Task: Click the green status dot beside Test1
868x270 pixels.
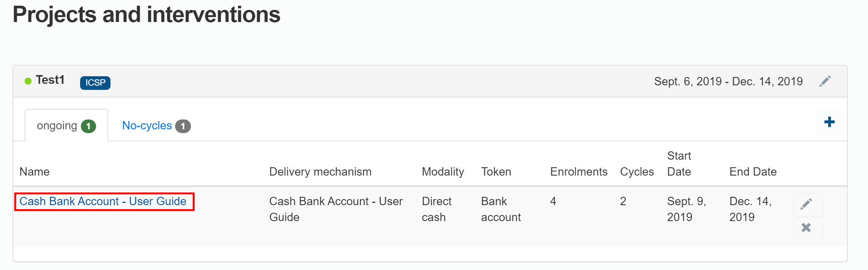Action: click(28, 81)
